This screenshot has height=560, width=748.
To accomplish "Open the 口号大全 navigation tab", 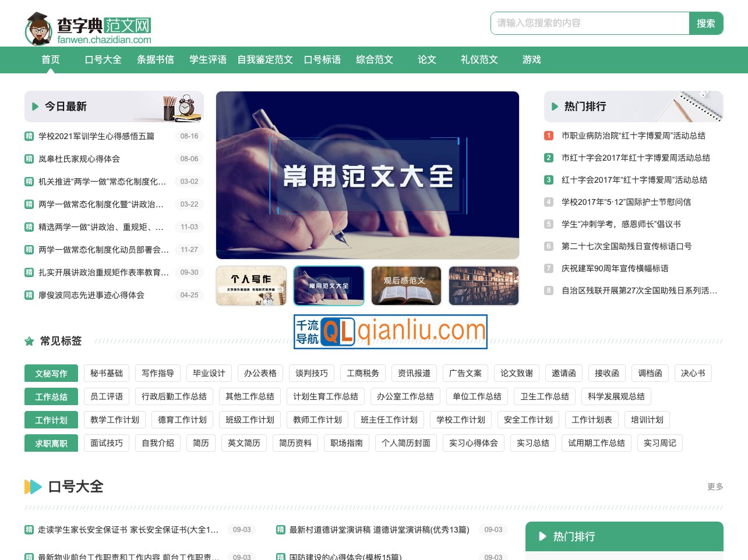I will pos(103,59).
